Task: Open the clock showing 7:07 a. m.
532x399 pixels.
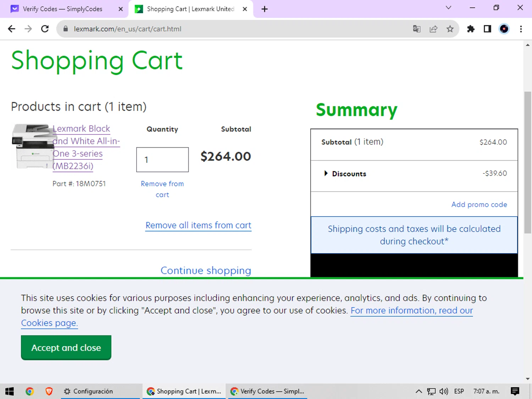Action: [x=486, y=391]
